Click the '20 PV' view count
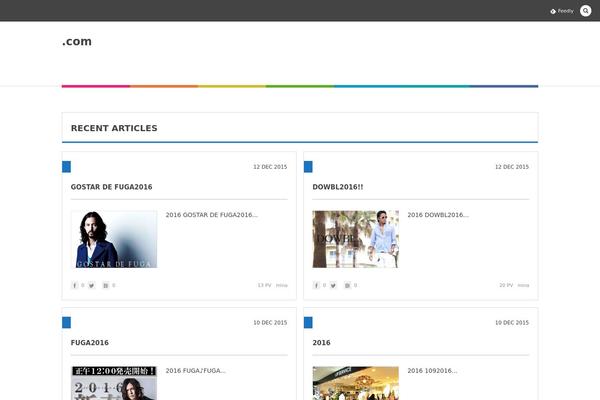The height and width of the screenshot is (400, 600). (x=506, y=285)
